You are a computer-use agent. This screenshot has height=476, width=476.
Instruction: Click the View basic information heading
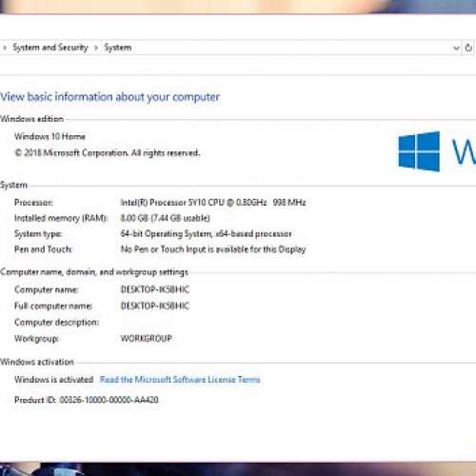coord(109,97)
